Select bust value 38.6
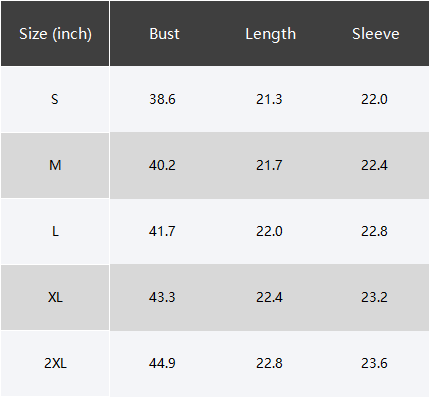This screenshot has height=397, width=429. (162, 99)
